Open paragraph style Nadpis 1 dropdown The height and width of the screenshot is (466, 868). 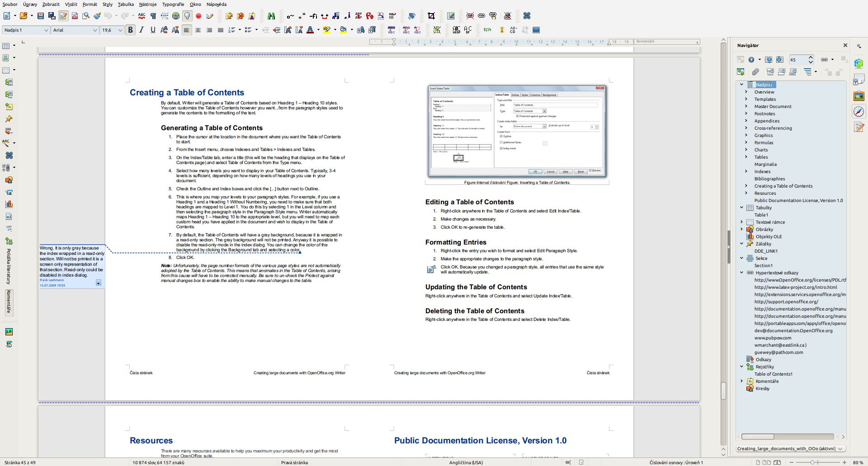point(46,30)
